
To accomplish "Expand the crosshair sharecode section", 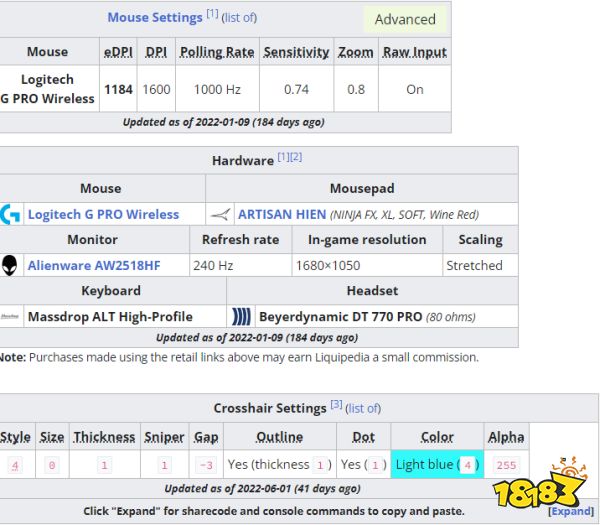I will click(x=571, y=511).
